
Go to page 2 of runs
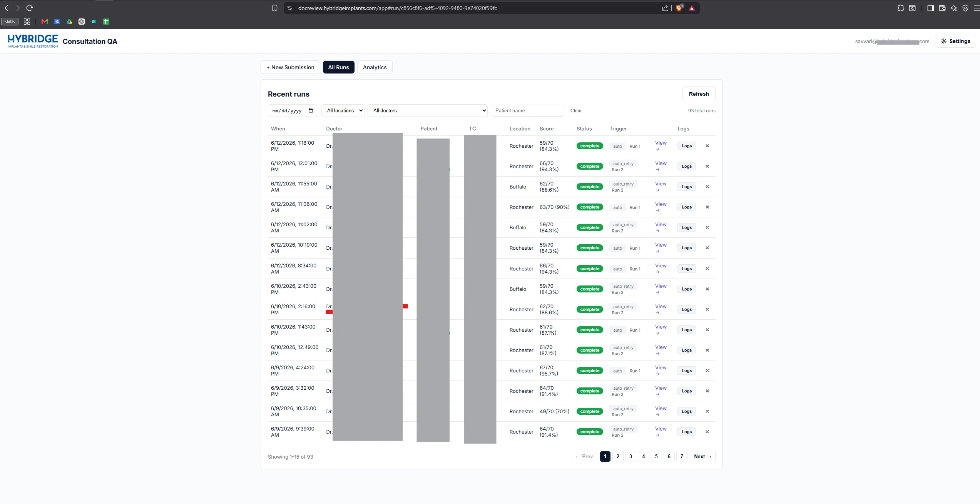[618, 456]
